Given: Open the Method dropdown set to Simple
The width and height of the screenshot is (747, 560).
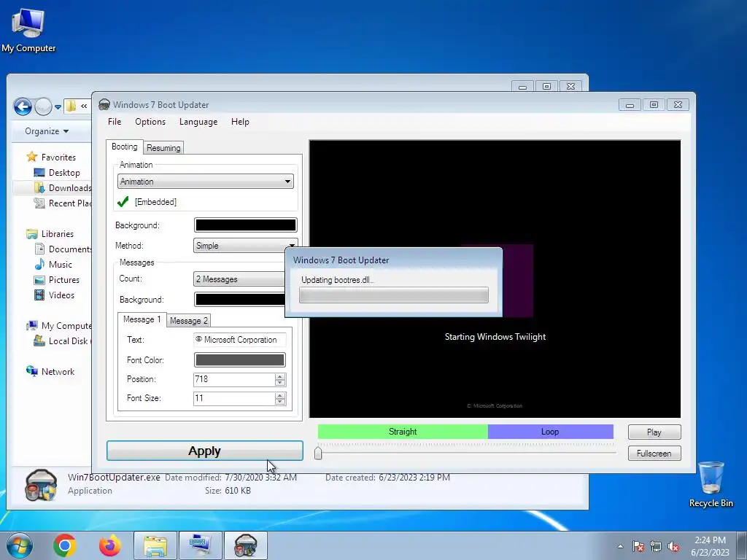Looking at the screenshot, I should point(245,246).
